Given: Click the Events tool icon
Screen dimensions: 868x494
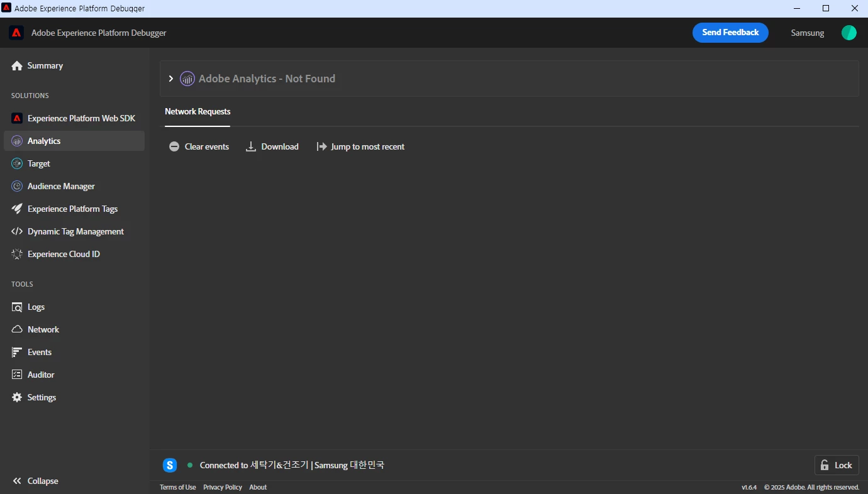Looking at the screenshot, I should pyautogui.click(x=17, y=352).
